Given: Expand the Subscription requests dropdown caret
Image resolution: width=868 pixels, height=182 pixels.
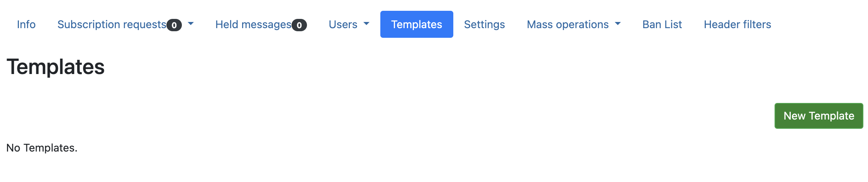Looking at the screenshot, I should point(191,24).
